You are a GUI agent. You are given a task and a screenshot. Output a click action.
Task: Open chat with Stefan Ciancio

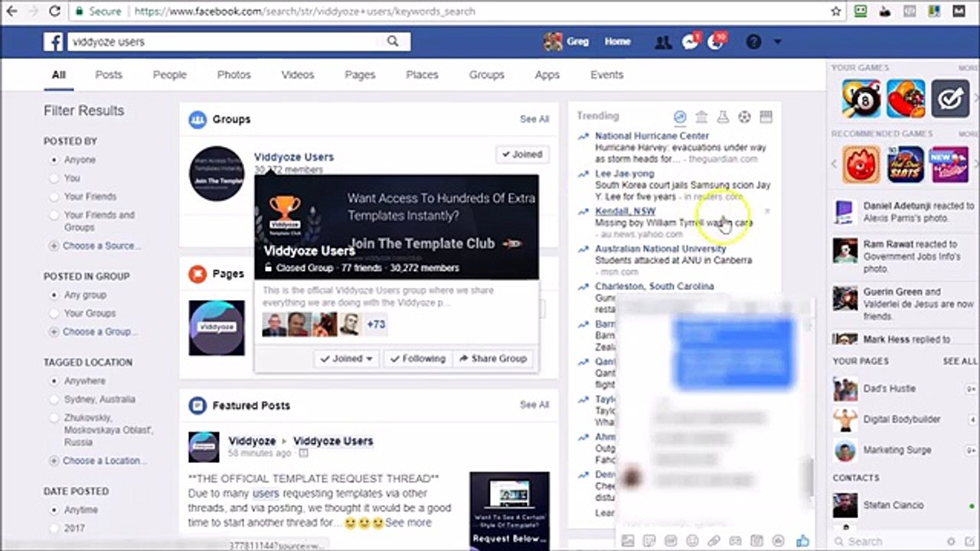[x=893, y=505]
